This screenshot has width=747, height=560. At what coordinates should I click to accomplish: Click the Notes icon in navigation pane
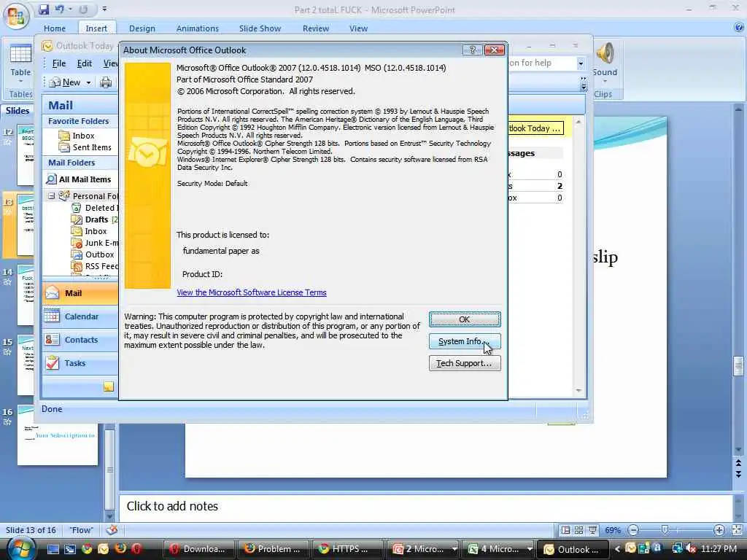109,386
